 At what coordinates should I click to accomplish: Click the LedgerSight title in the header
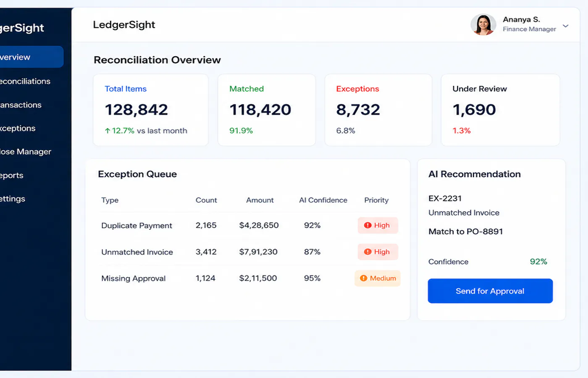tap(124, 25)
